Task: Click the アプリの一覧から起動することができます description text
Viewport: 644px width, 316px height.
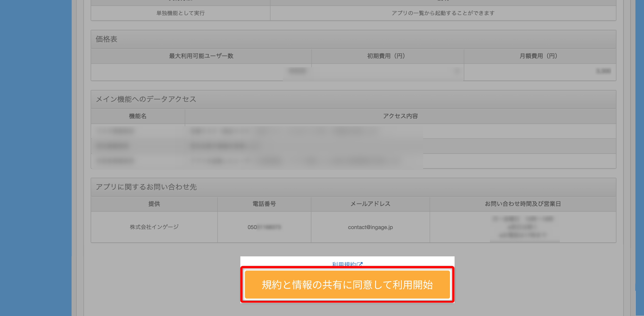Action: click(443, 13)
